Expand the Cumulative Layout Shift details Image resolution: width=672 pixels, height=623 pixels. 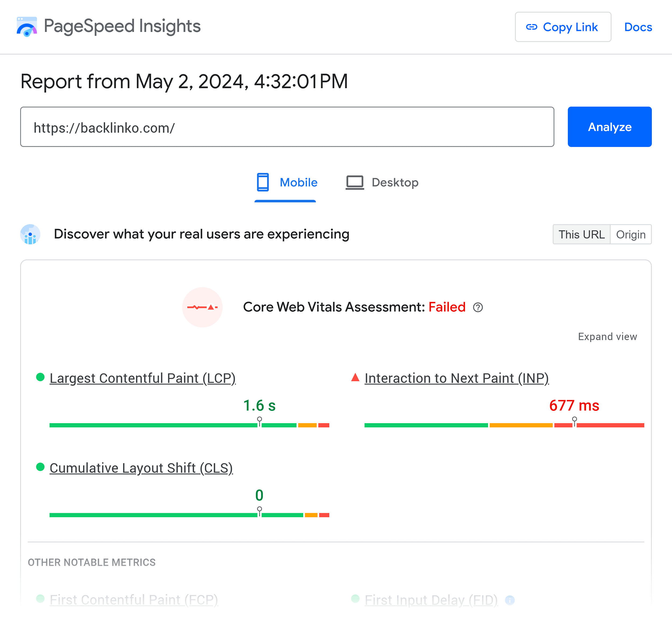click(141, 468)
